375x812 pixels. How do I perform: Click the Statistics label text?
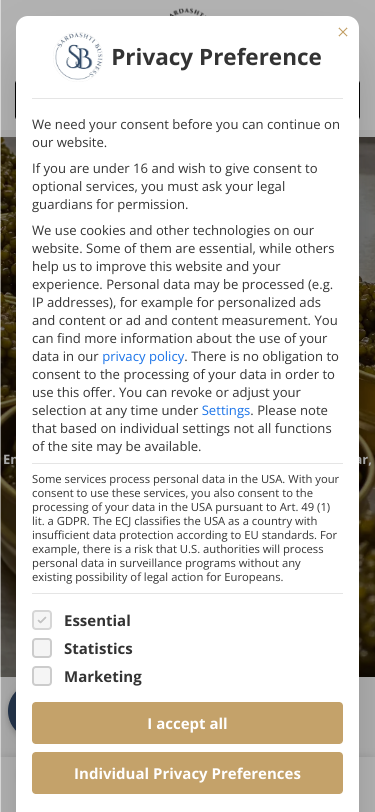point(98,648)
